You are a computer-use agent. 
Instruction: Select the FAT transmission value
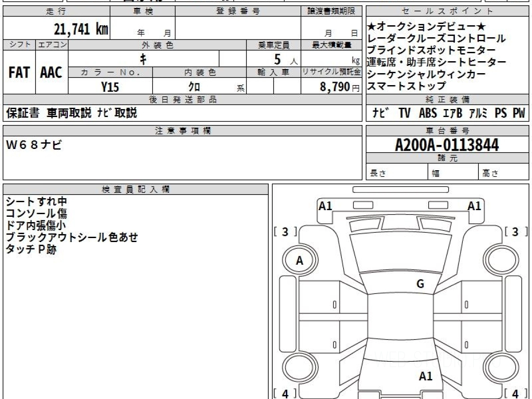pos(19,72)
